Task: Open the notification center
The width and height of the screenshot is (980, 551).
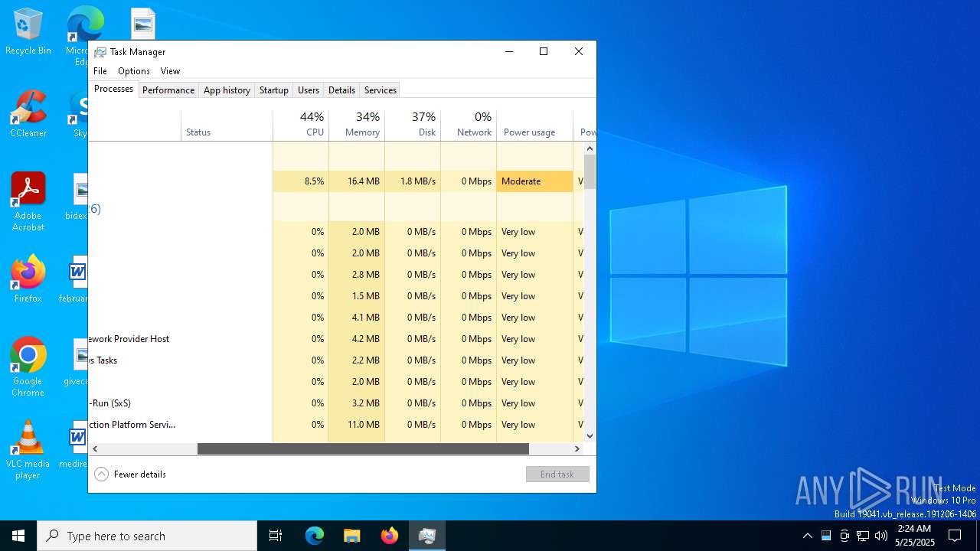Action: click(x=955, y=536)
